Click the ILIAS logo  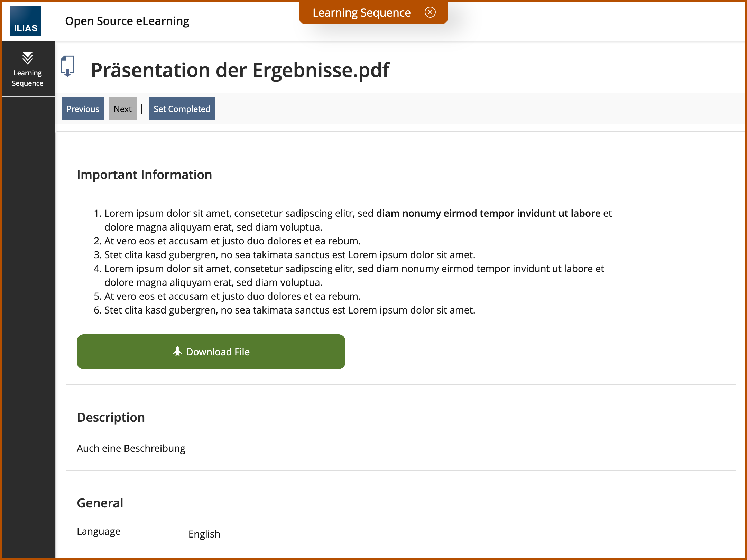tap(26, 21)
